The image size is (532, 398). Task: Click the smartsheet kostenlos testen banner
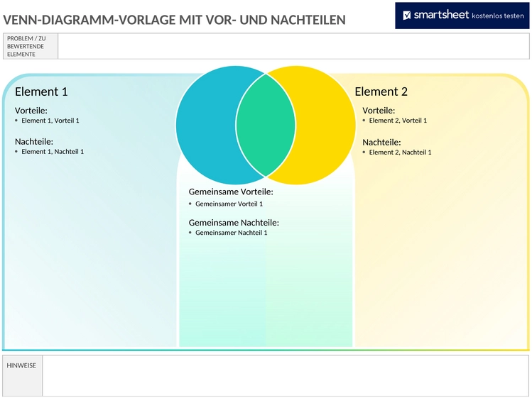tap(462, 16)
